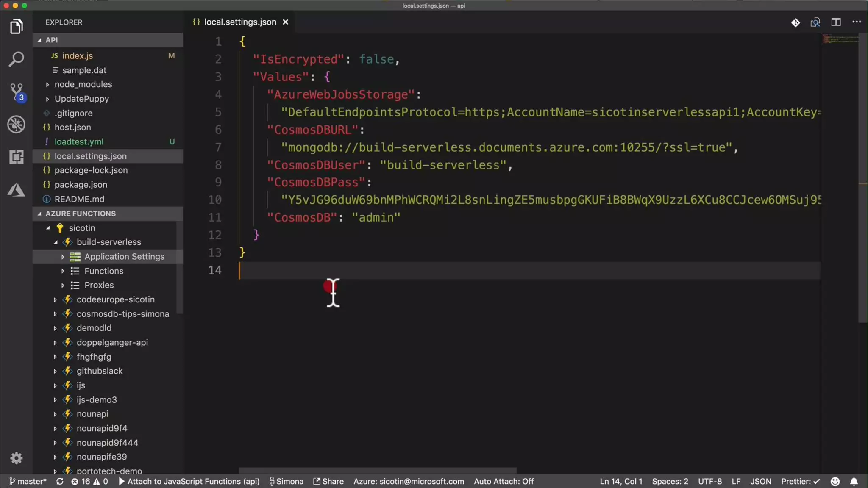Click the Split Editor icon
The height and width of the screenshot is (488, 868).
(836, 22)
